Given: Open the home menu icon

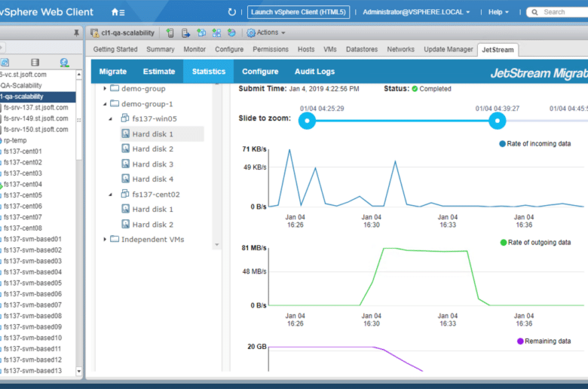Looking at the screenshot, I should coord(118,12).
